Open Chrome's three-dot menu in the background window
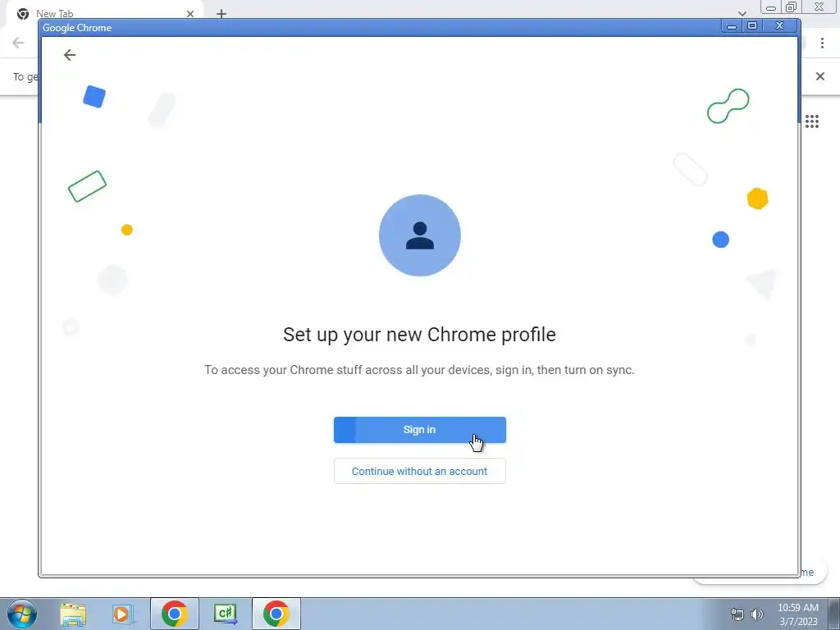Screen dimensions: 840x630 [x=822, y=43]
